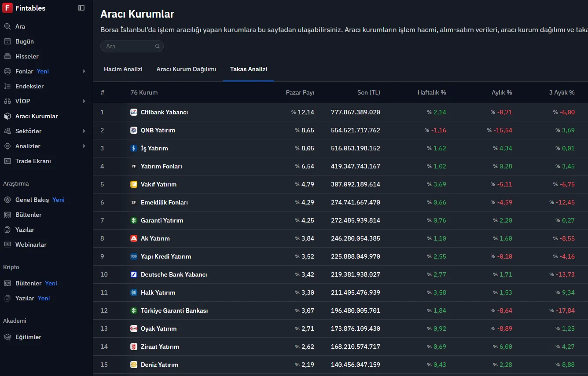Click the value 777.867.389.020
Image resolution: width=588 pixels, height=376 pixels.
coord(356,112)
